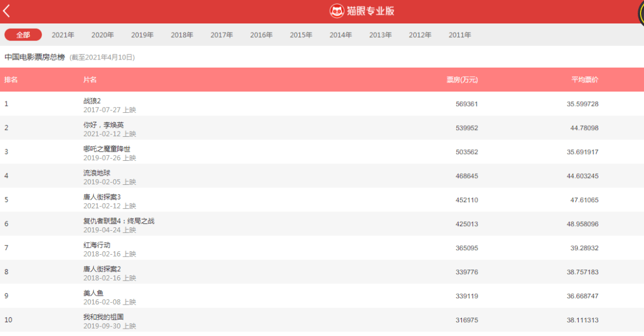Click average price 44.78098
This screenshot has height=336, width=644.
[584, 128]
